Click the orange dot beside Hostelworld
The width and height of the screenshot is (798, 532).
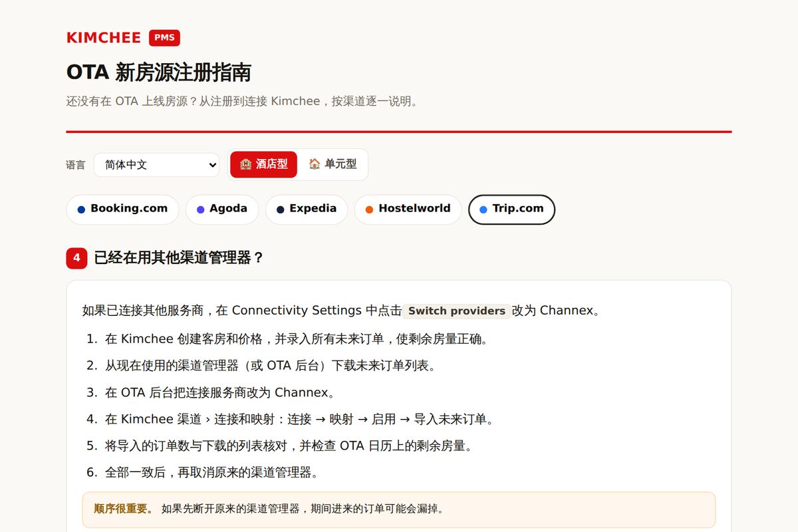click(x=369, y=209)
